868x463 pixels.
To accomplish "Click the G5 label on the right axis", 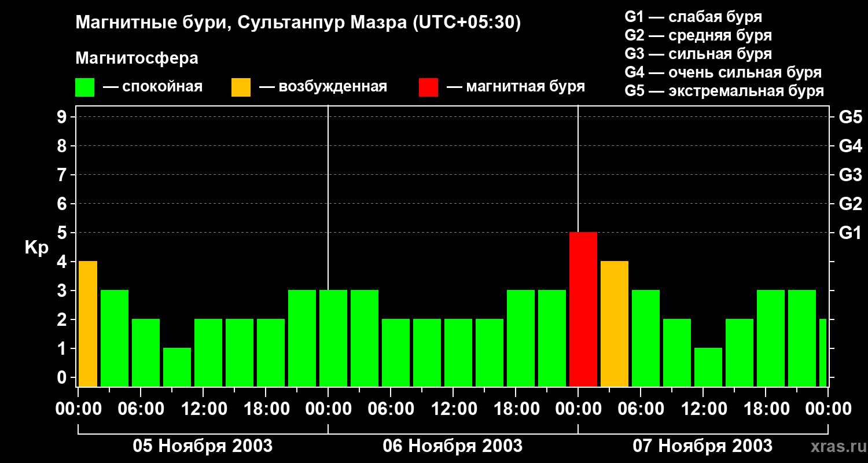I will 850,117.
